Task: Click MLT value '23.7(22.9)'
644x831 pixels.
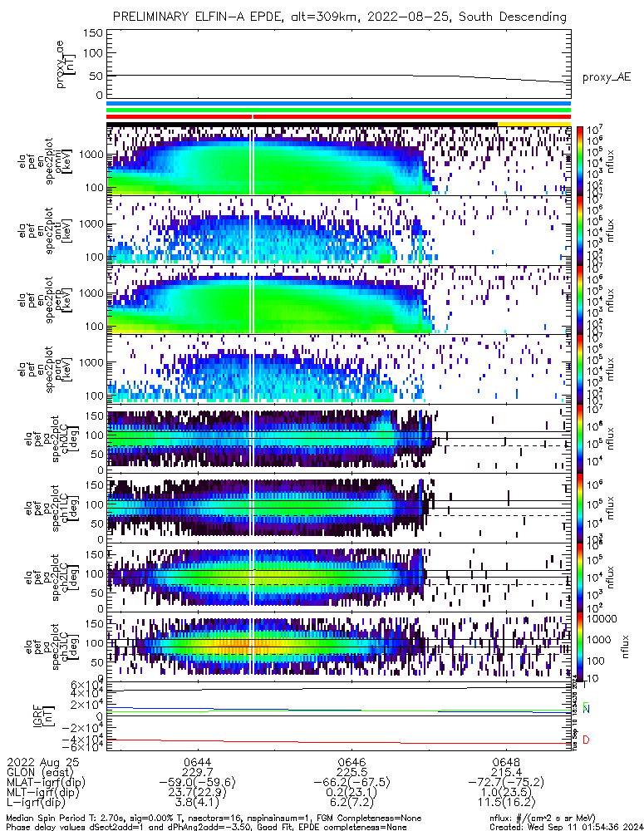Action: pyautogui.click(x=197, y=792)
